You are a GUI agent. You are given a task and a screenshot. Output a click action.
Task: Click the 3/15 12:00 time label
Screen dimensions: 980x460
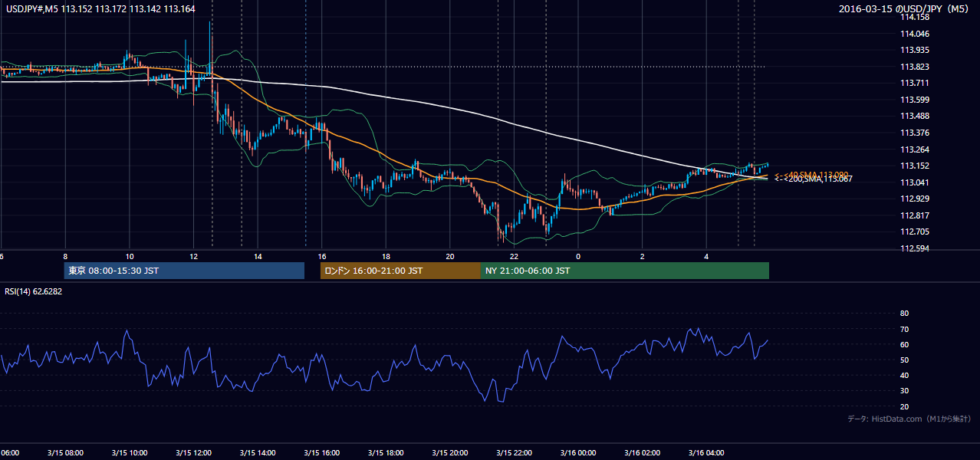193,452
